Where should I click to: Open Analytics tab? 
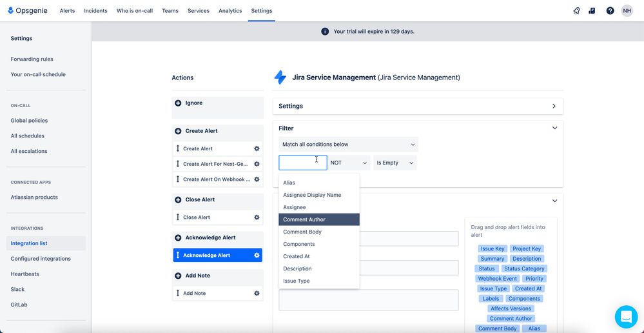230,11
